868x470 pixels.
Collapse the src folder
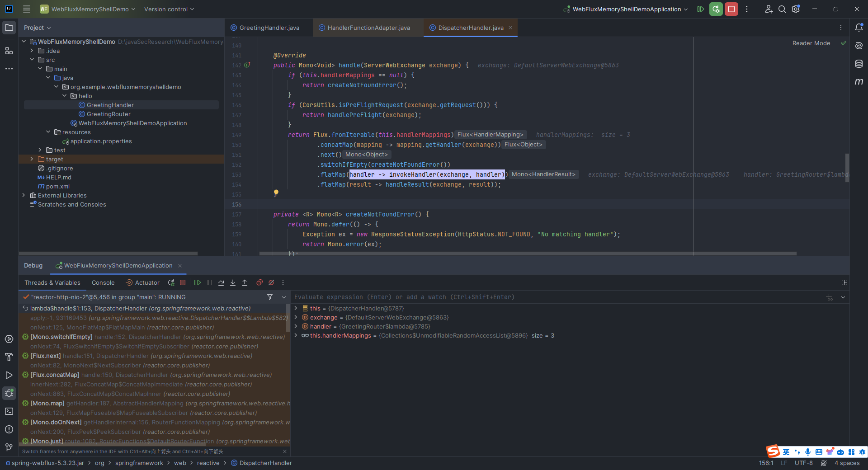pyautogui.click(x=32, y=60)
